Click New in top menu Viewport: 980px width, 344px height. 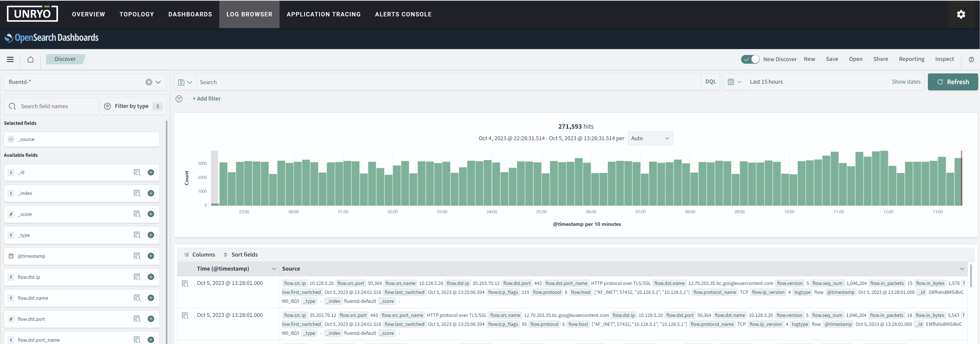[809, 59]
